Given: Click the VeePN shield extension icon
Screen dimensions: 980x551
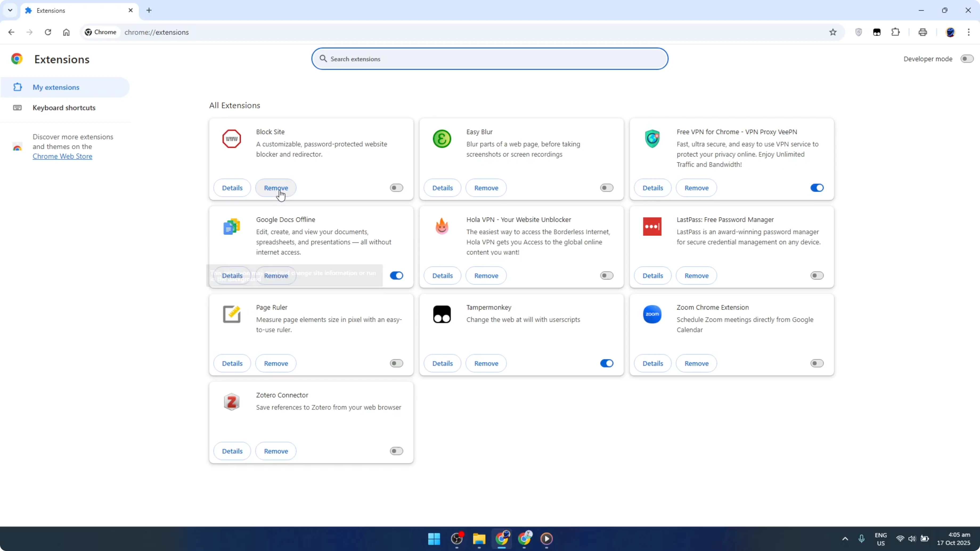Looking at the screenshot, I should click(x=652, y=139).
